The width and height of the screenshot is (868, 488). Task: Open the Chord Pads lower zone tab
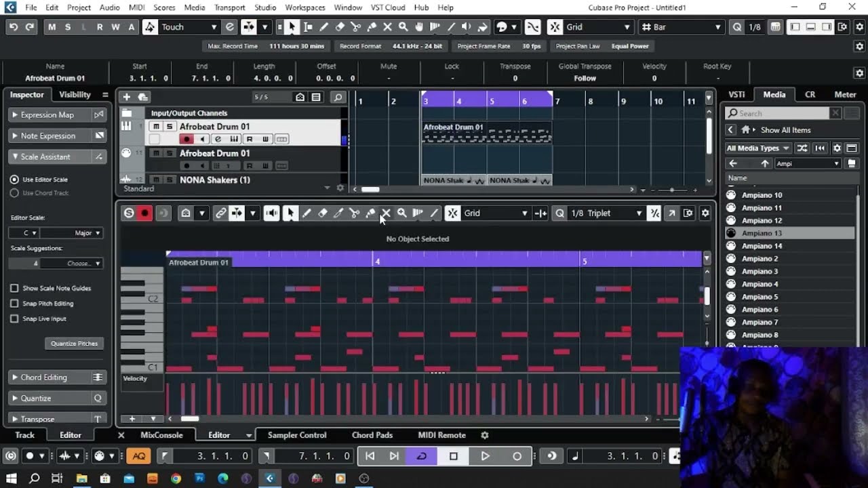[372, 435]
